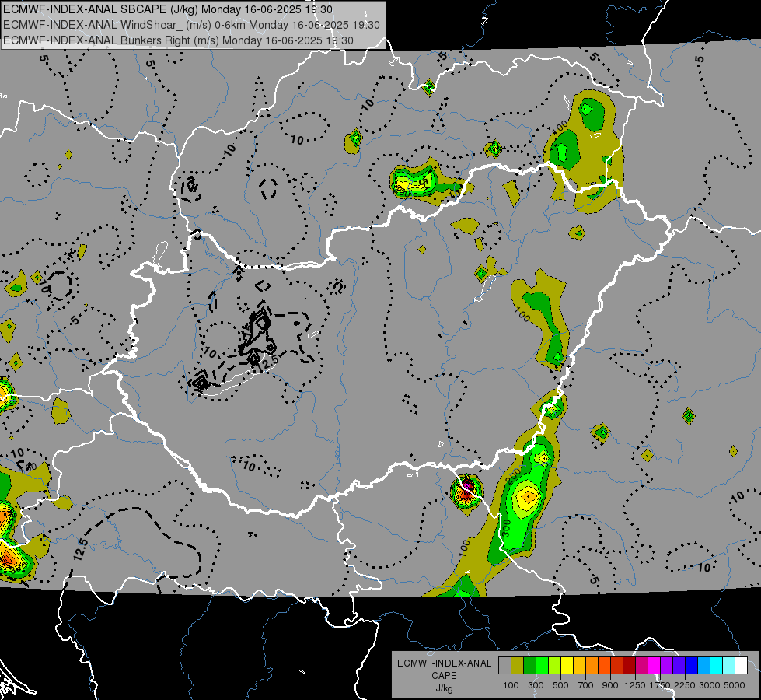The width and height of the screenshot is (761, 700).
Task: Click the legend value 1750
Action: (660, 685)
